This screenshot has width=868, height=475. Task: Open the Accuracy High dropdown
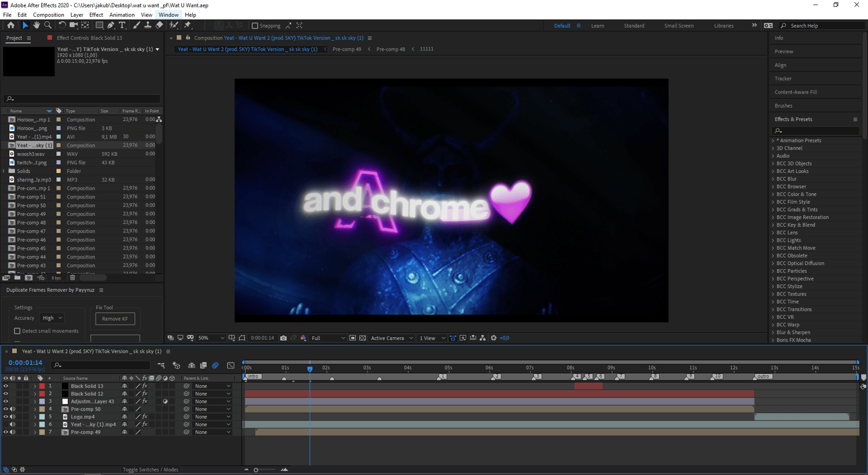[52, 318]
